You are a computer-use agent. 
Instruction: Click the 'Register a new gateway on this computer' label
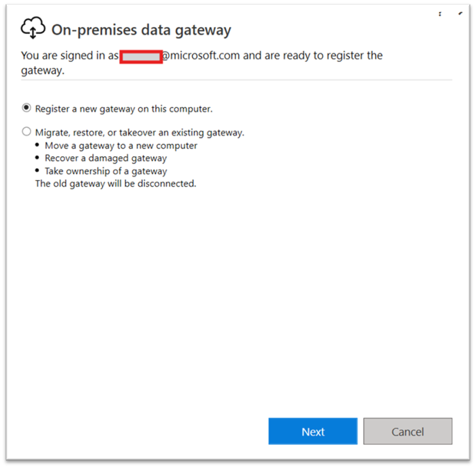click(x=124, y=109)
